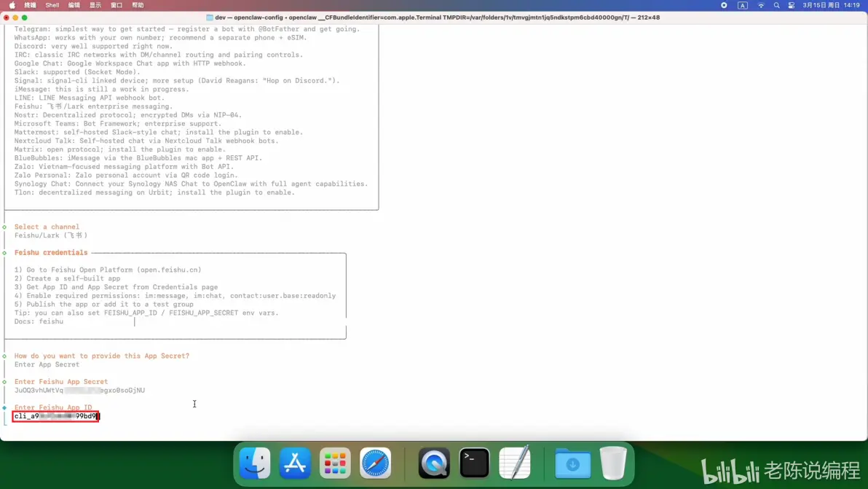Open the Wi-Fi status menu
Image resolution: width=868 pixels, height=489 pixels.
(x=761, y=5)
